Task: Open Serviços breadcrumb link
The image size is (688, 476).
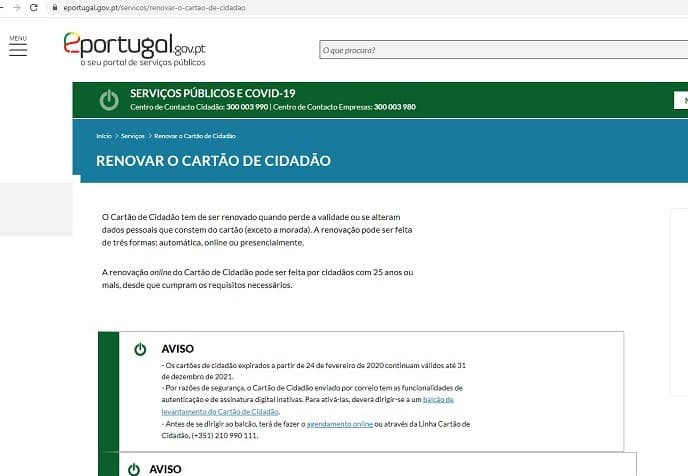Action: point(133,136)
